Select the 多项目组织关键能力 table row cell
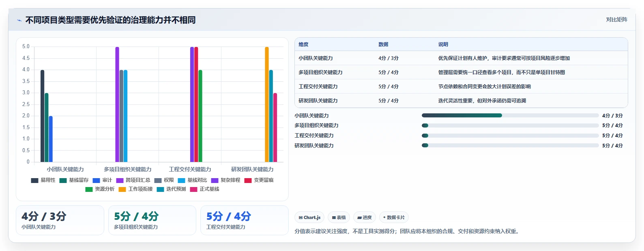This screenshot has height=251, width=644. (x=320, y=72)
